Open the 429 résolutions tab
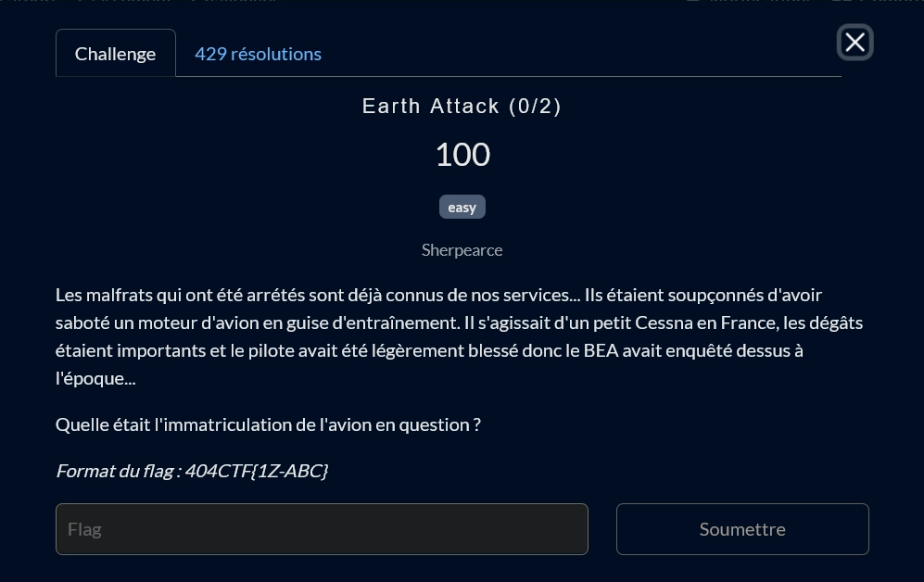 (258, 54)
